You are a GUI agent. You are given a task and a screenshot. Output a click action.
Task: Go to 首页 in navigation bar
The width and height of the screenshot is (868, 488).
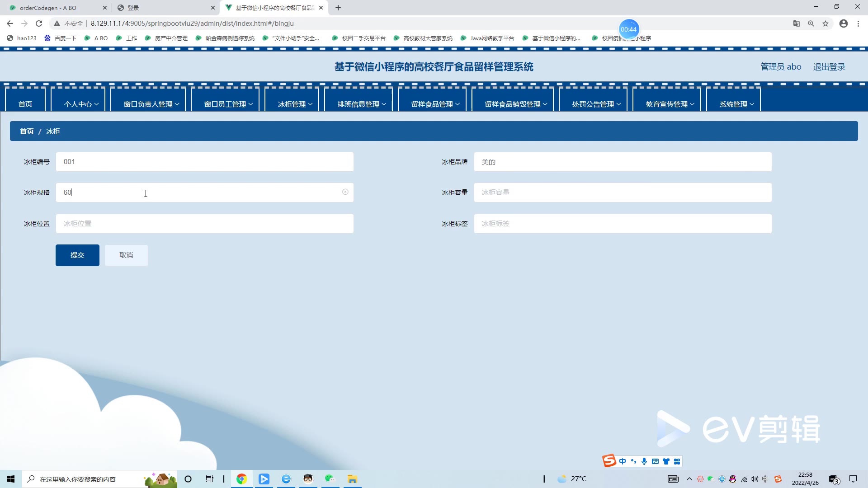25,104
